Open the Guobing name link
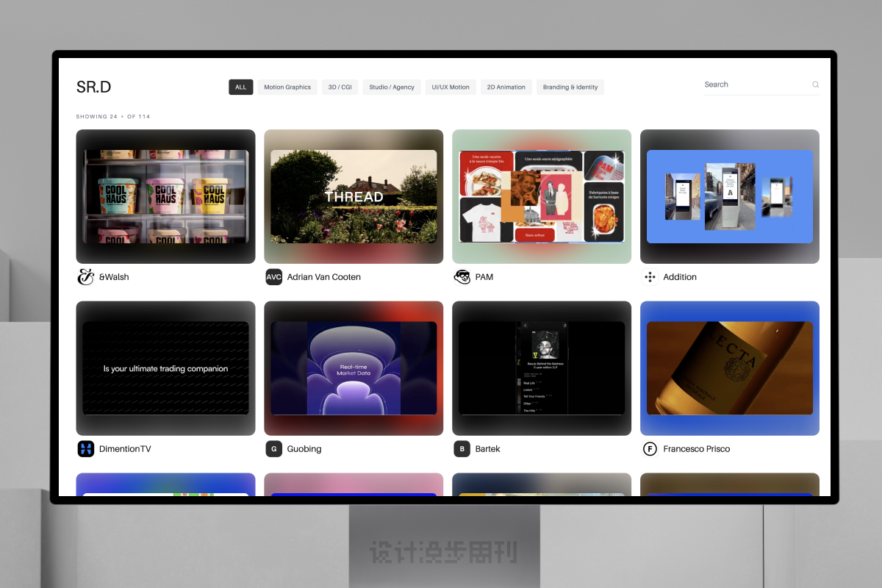This screenshot has width=882, height=588. [x=304, y=449]
